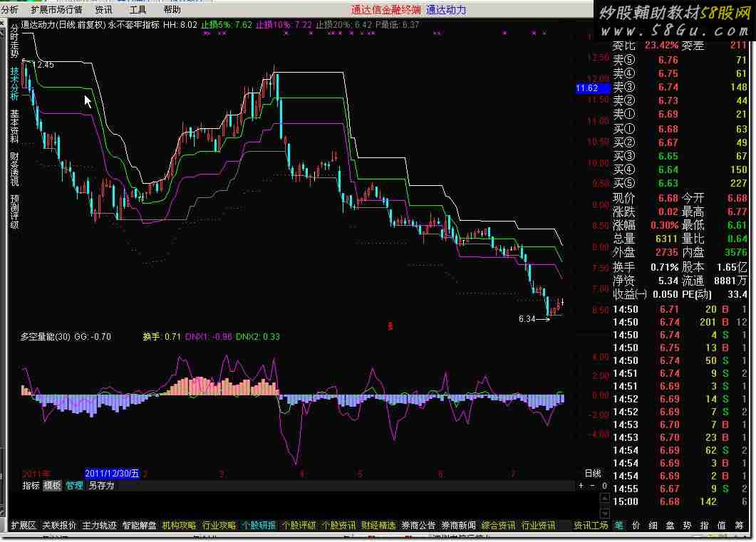Select the 势 tab in the bottom-right panel
Image resolution: width=756 pixels, height=542 pixels.
(687, 526)
